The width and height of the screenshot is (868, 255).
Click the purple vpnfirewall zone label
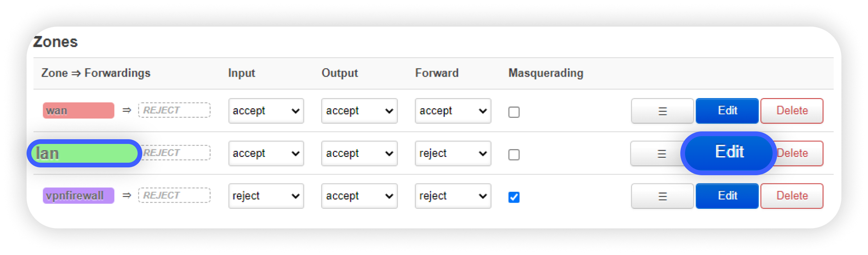pos(78,196)
